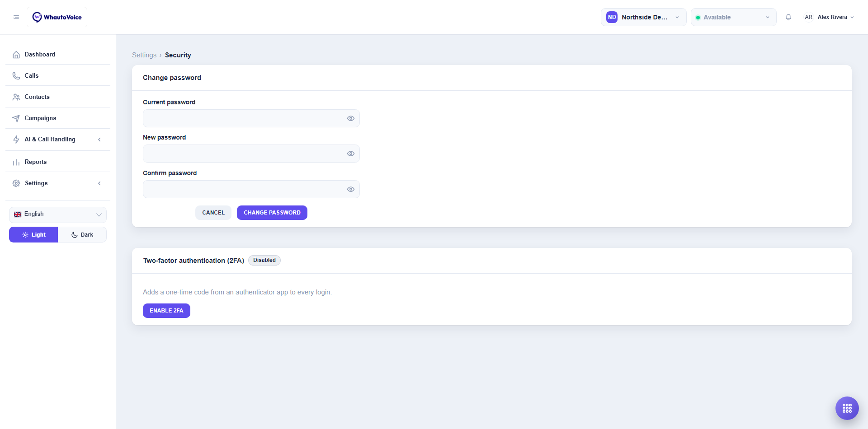Click the Change Password button
This screenshot has height=429, width=868.
272,213
